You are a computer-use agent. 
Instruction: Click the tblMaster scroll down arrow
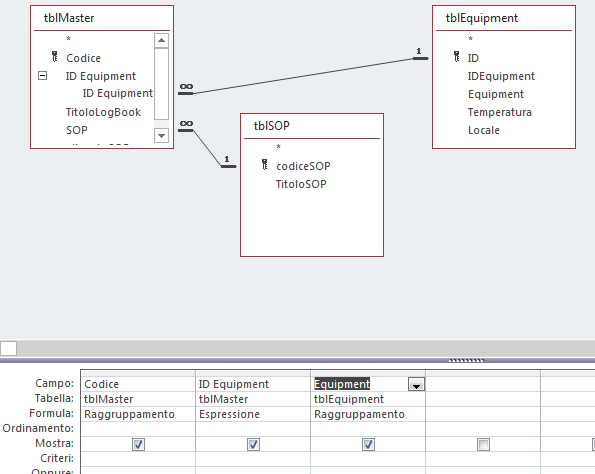[x=161, y=135]
